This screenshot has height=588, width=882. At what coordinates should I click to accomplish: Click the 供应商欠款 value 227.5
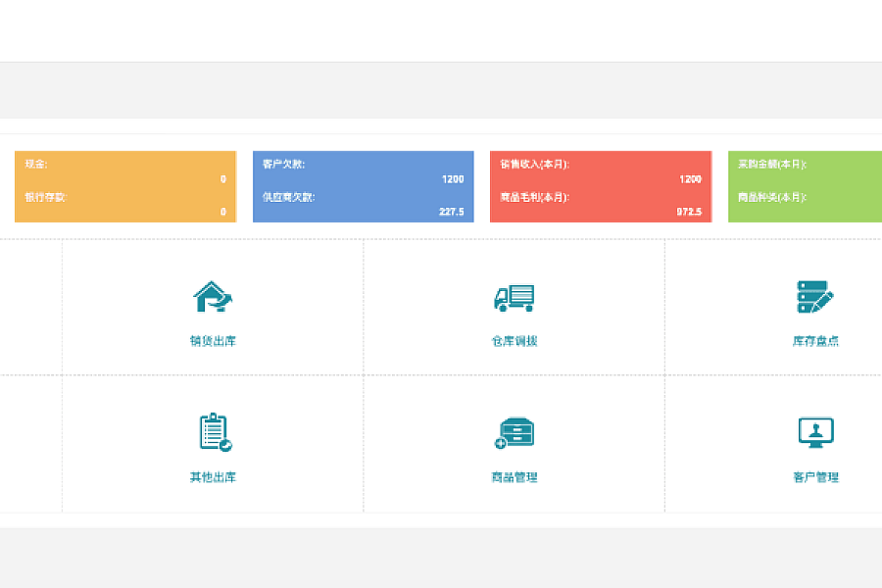click(452, 212)
